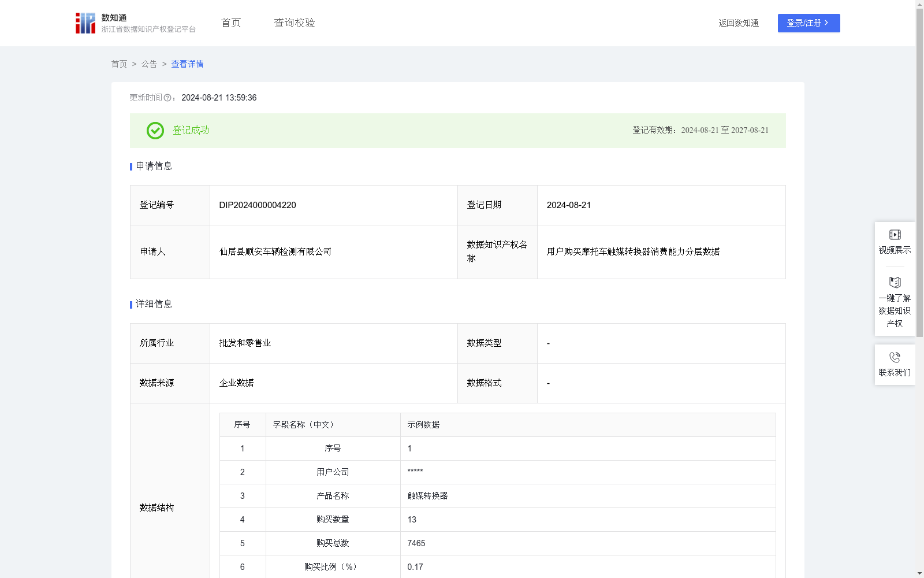Viewport: 924px width, 578px height.
Task: Click the 购买比例（%） field name
Action: tap(333, 567)
